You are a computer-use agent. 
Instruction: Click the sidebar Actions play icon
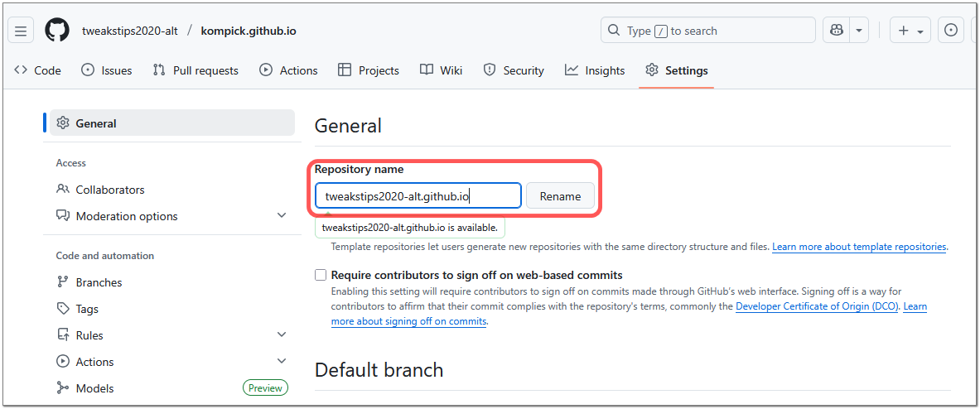coord(62,361)
